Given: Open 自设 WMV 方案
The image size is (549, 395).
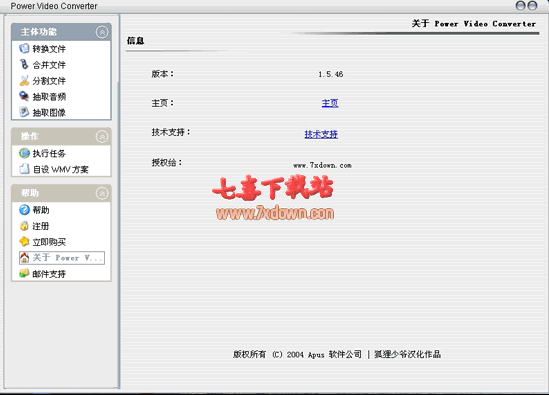Looking at the screenshot, I should click(61, 169).
